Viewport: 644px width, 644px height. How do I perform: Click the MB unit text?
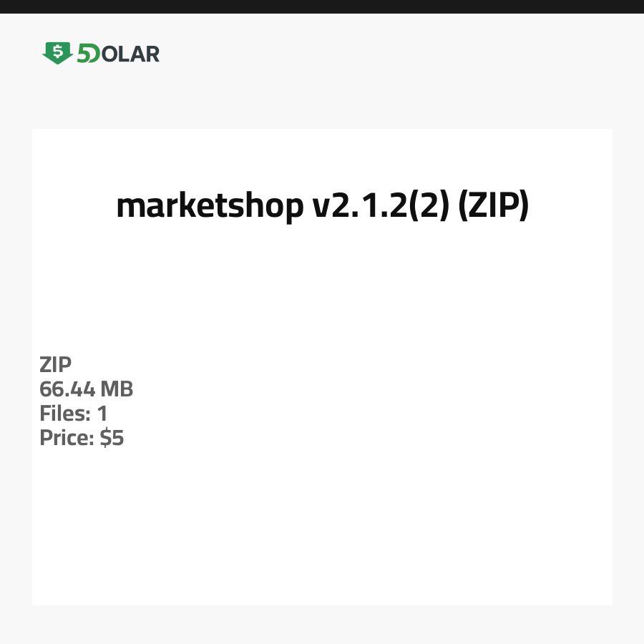(117, 389)
